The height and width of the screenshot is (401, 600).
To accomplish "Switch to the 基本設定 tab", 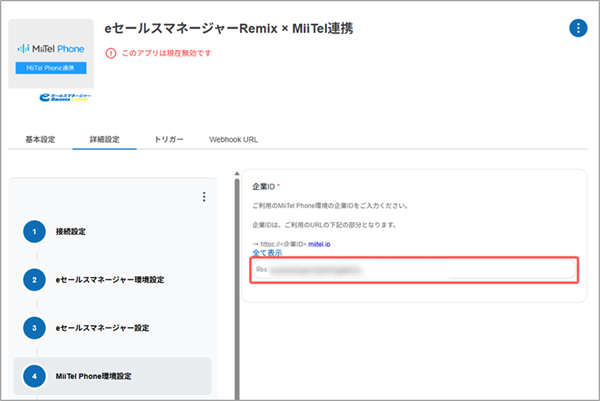I will click(x=40, y=140).
